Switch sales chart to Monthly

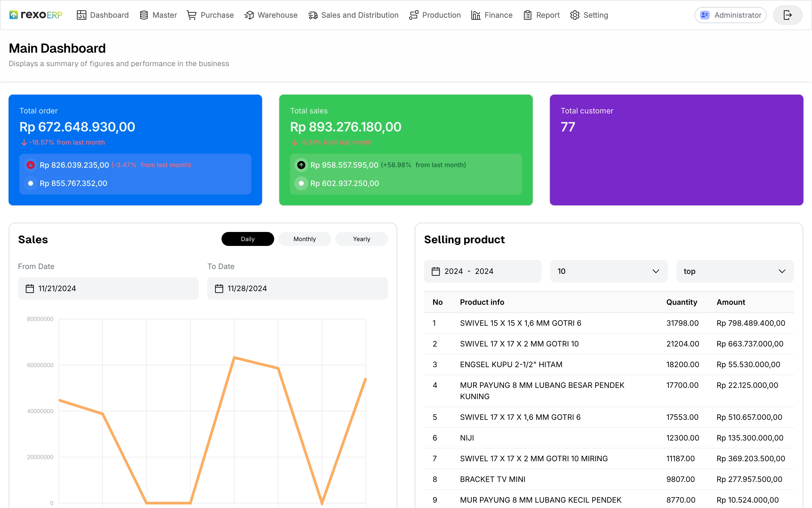pos(305,239)
